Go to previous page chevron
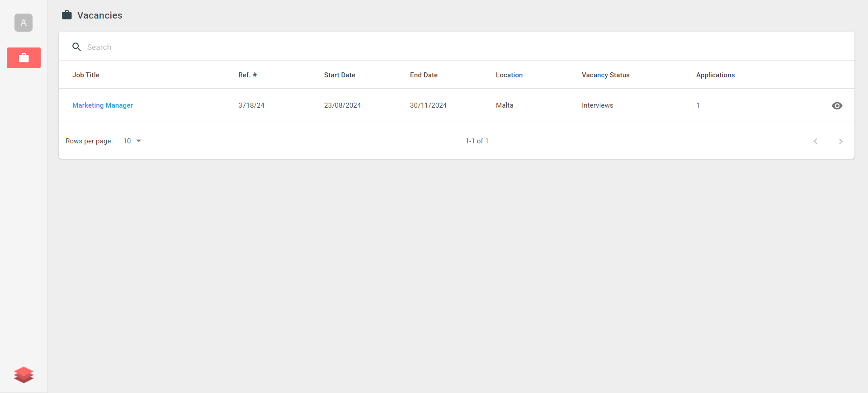The height and width of the screenshot is (393, 868). click(816, 141)
